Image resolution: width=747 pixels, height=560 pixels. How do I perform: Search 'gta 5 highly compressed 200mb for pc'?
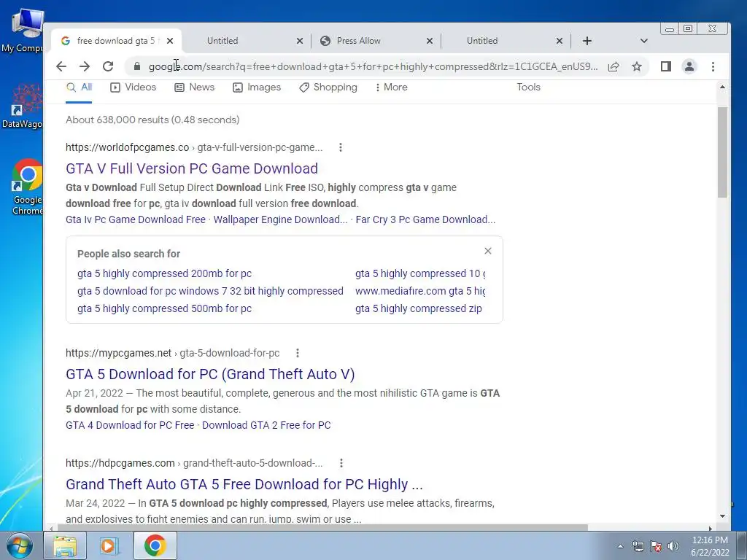[164, 274]
